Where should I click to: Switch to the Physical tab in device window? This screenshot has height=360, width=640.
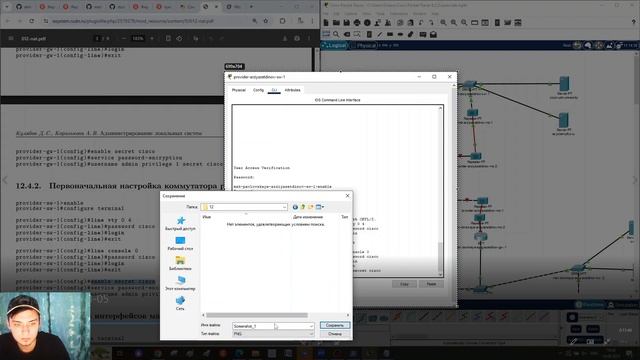coord(239,90)
